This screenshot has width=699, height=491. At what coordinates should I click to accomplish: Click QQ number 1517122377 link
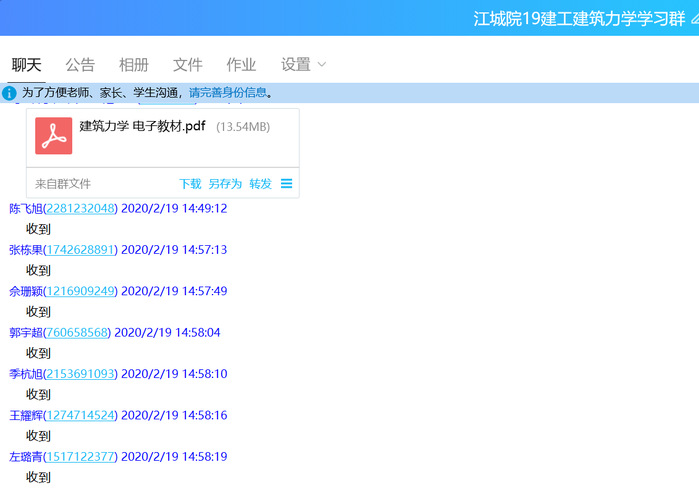point(81,456)
